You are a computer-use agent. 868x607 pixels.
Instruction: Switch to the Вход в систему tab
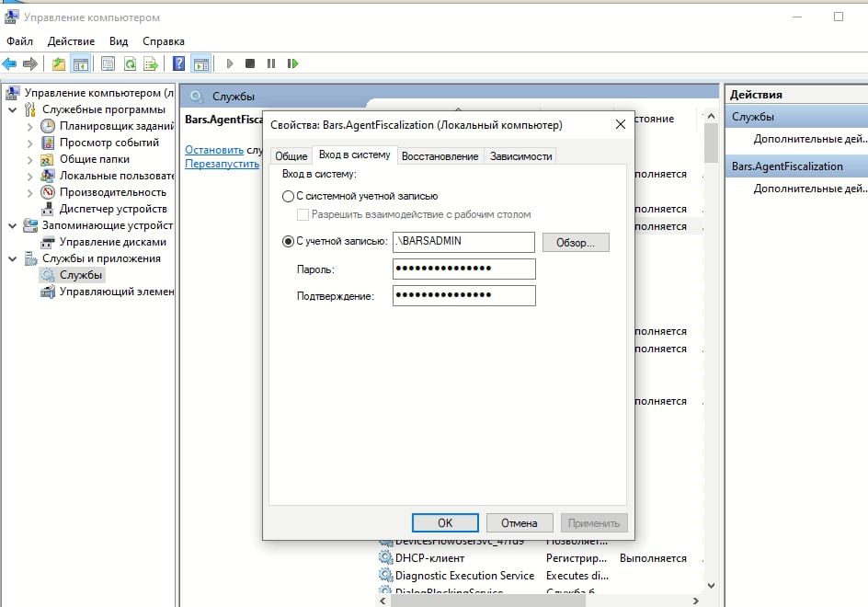(354, 155)
